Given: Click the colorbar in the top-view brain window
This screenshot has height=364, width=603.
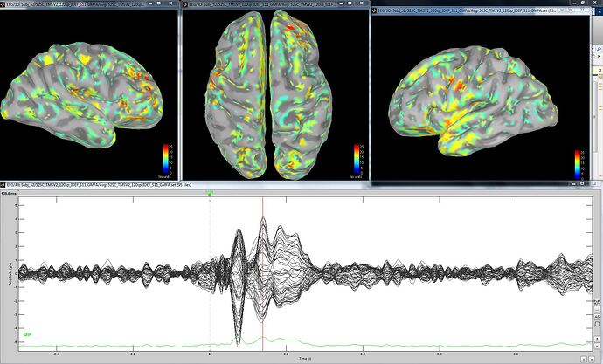Looking at the screenshot, I should (357, 160).
